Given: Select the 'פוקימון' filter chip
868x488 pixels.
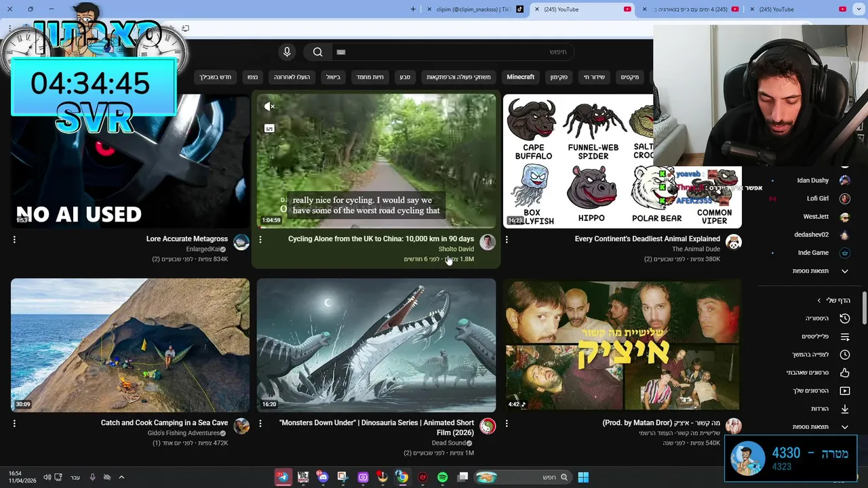Looking at the screenshot, I should pos(559,77).
